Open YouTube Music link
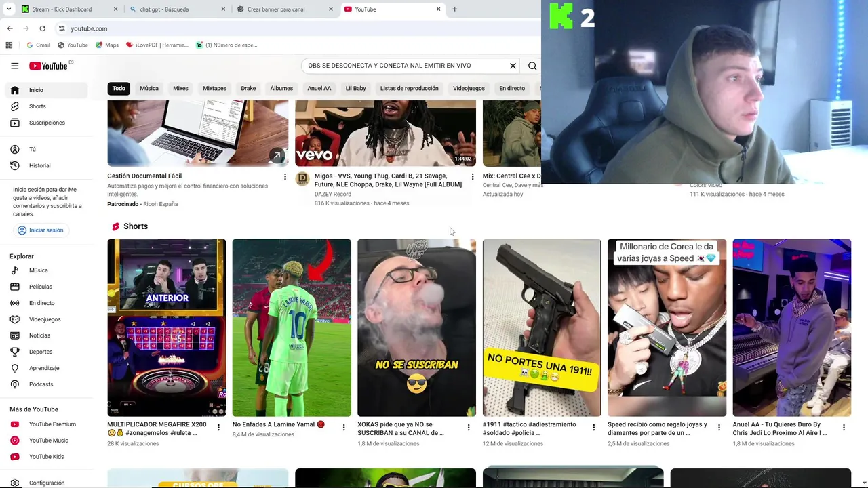The height and width of the screenshot is (488, 868). [47, 441]
